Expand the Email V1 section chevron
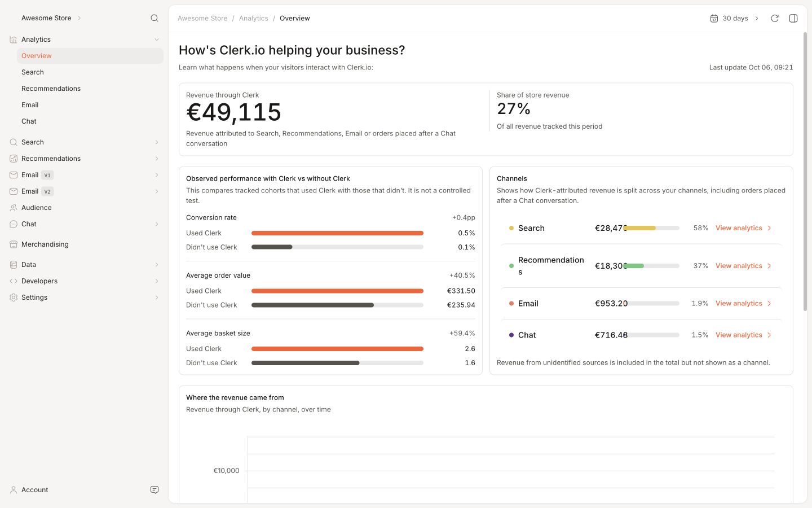Screen dimensions: 812x508 (157, 175)
